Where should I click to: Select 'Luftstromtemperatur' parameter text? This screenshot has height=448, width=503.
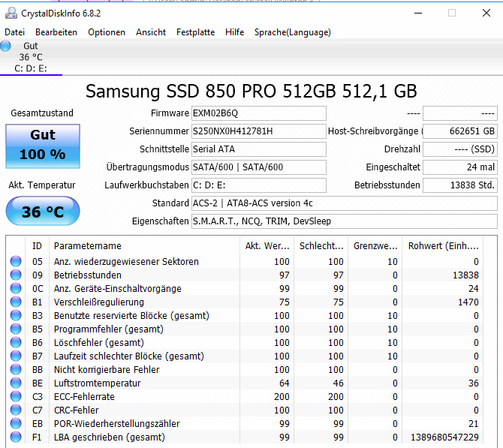(97, 383)
